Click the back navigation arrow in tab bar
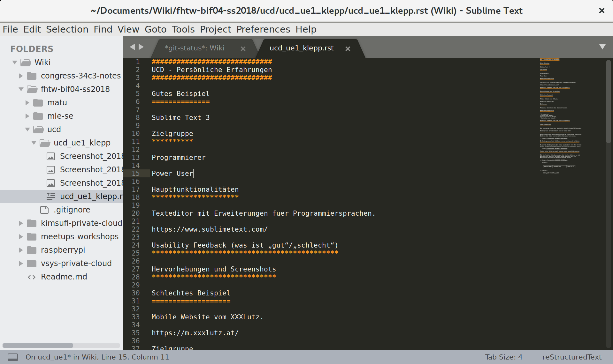 (132, 47)
